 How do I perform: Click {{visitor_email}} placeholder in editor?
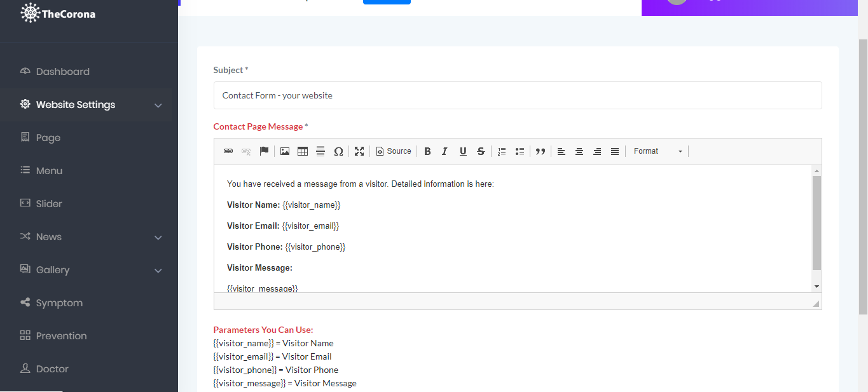tap(310, 226)
